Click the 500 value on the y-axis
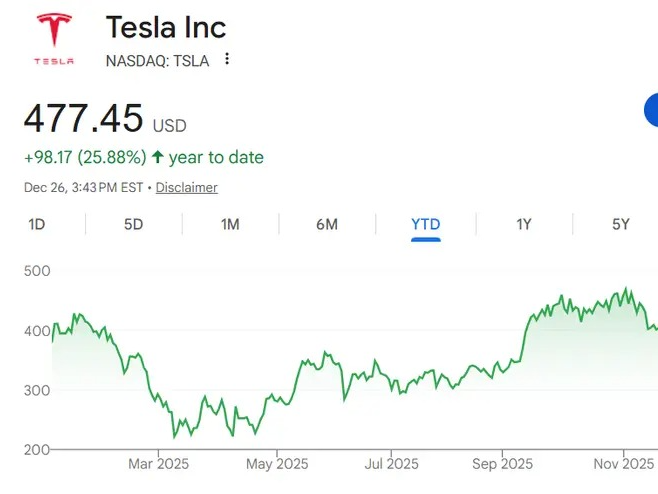 [x=37, y=270]
